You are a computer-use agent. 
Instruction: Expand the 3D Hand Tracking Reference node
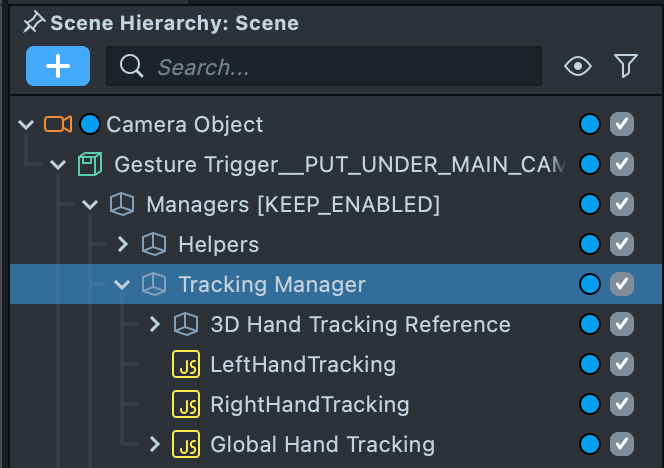coord(155,325)
